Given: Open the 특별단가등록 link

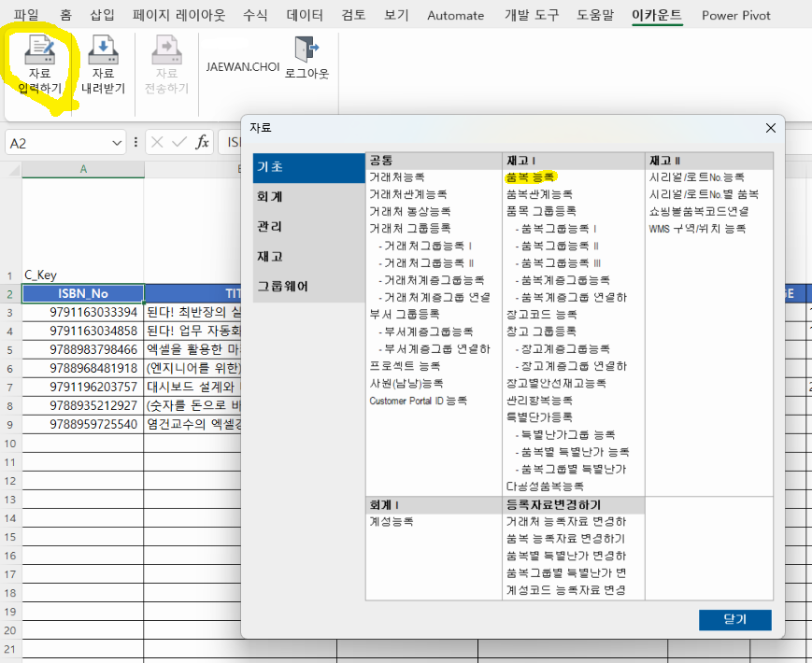Looking at the screenshot, I should (x=539, y=417).
